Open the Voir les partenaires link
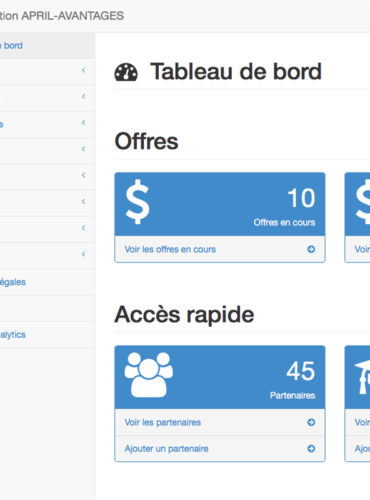This screenshot has width=370, height=500. click(x=163, y=422)
